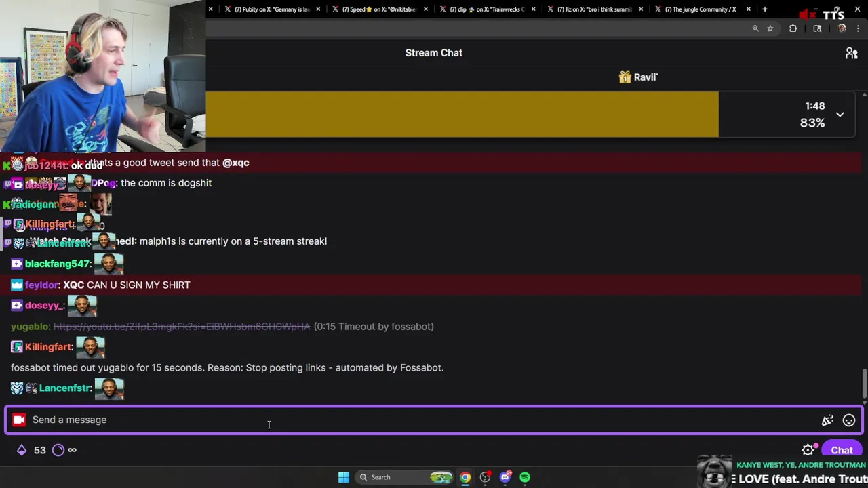
Task: Open Spotify from the taskbar
Action: 524,477
